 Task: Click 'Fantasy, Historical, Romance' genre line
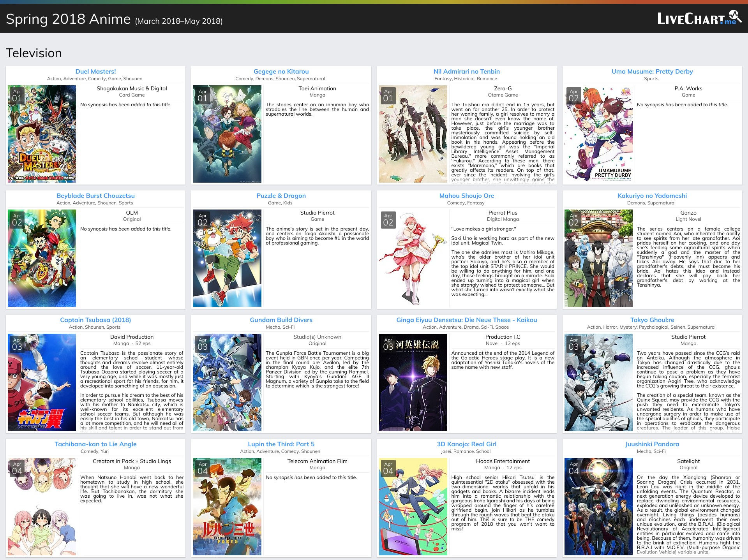(466, 79)
